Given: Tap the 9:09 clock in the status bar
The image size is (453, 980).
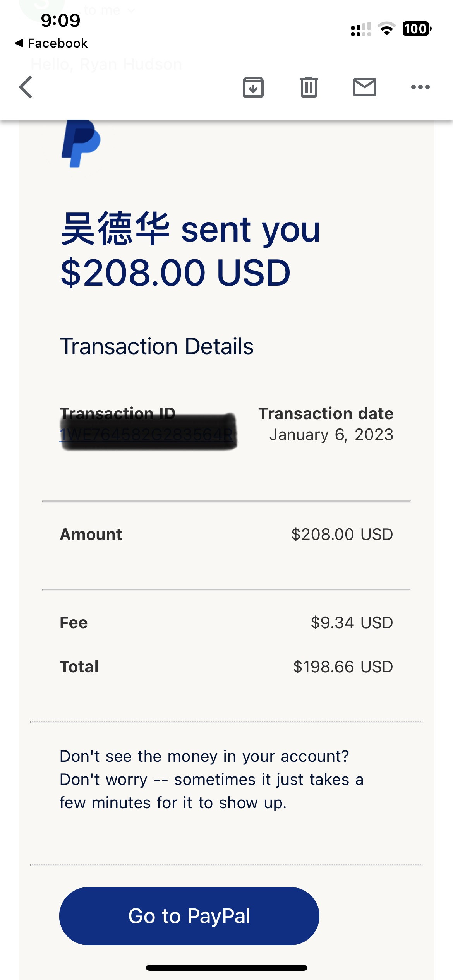Looking at the screenshot, I should click(61, 20).
